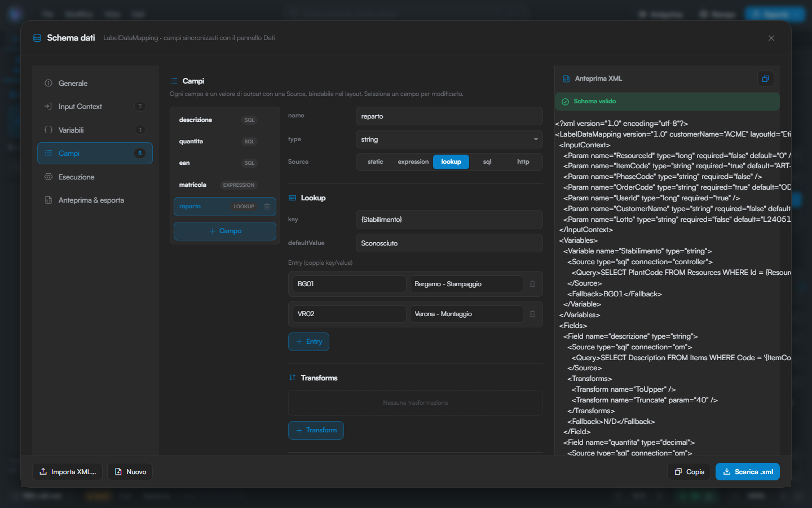Select the quantita field row
The height and width of the screenshot is (508, 812).
click(225, 142)
